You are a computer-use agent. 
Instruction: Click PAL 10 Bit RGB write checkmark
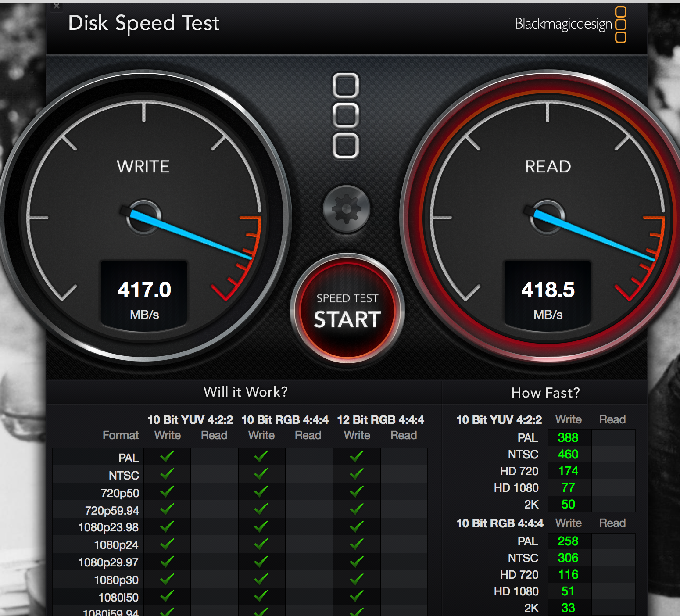[x=261, y=457]
